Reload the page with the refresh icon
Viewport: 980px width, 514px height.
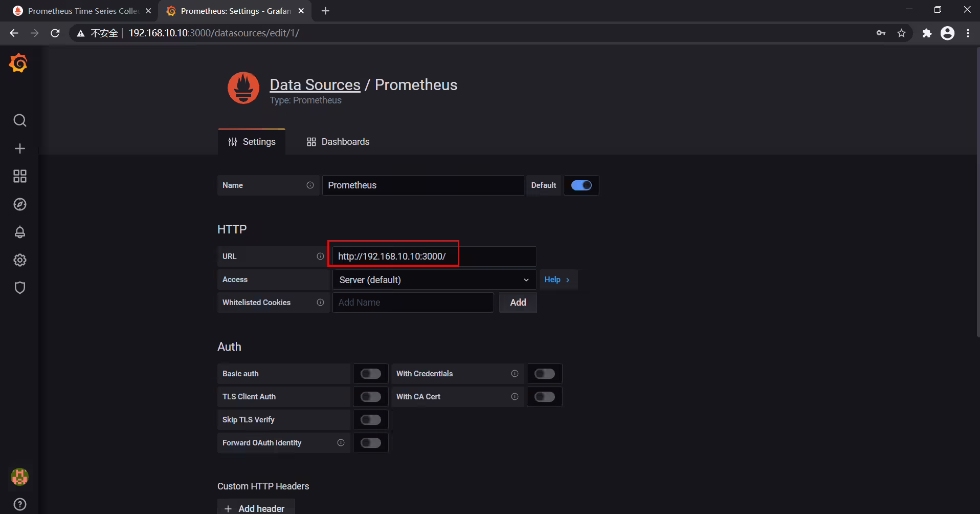[x=55, y=33]
